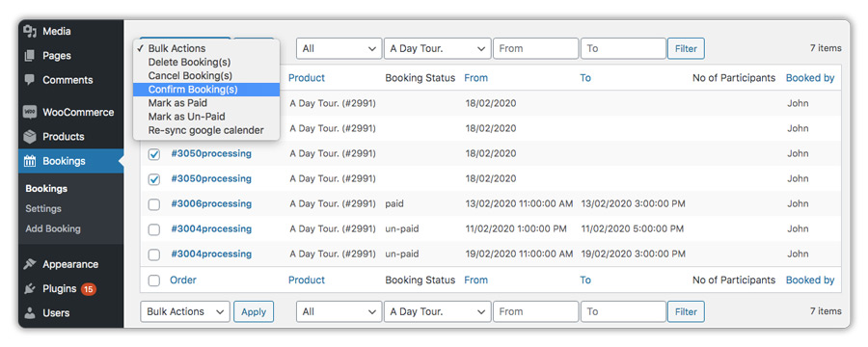This screenshot has height=347, width=868.
Task: Open Media from the sidebar icon
Action: coord(30,32)
